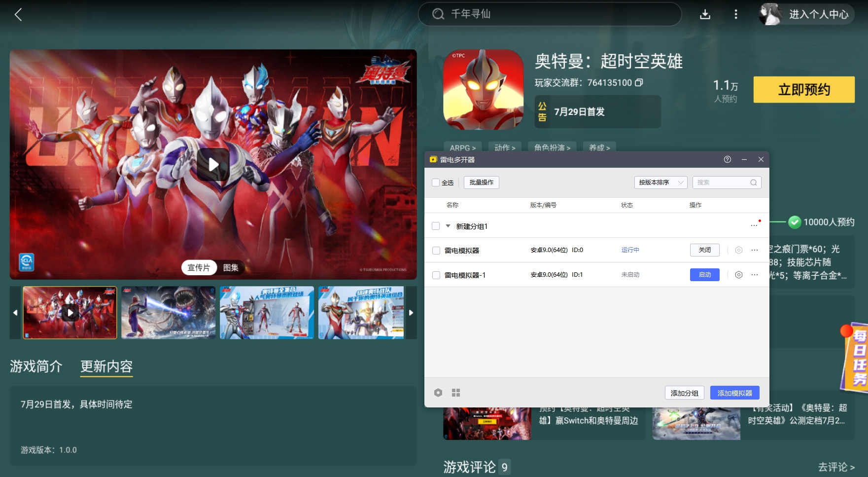Click the 添加分组 button
This screenshot has width=868, height=477.
click(x=684, y=393)
